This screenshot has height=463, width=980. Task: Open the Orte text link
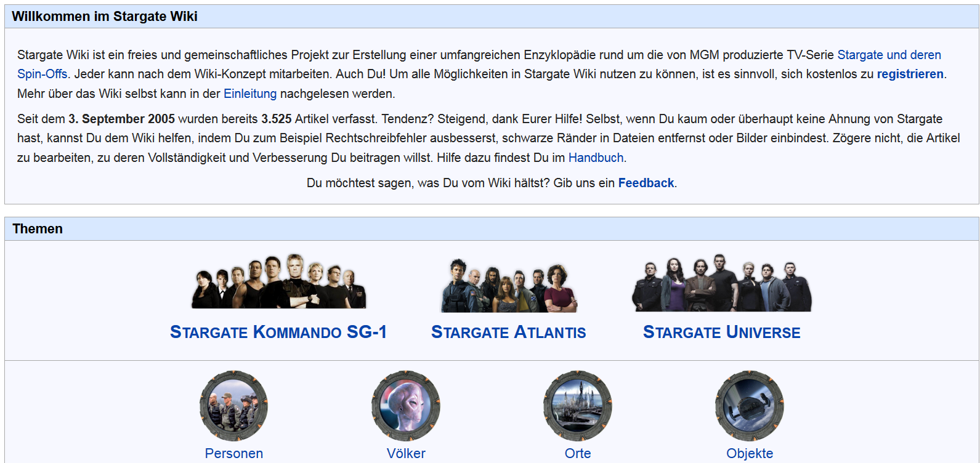pyautogui.click(x=578, y=454)
